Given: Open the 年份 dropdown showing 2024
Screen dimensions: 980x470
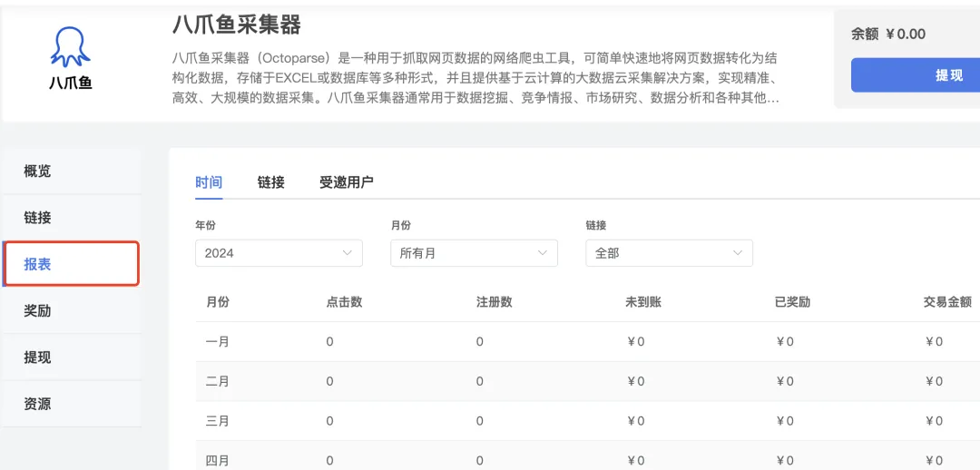Looking at the screenshot, I should click(279, 253).
